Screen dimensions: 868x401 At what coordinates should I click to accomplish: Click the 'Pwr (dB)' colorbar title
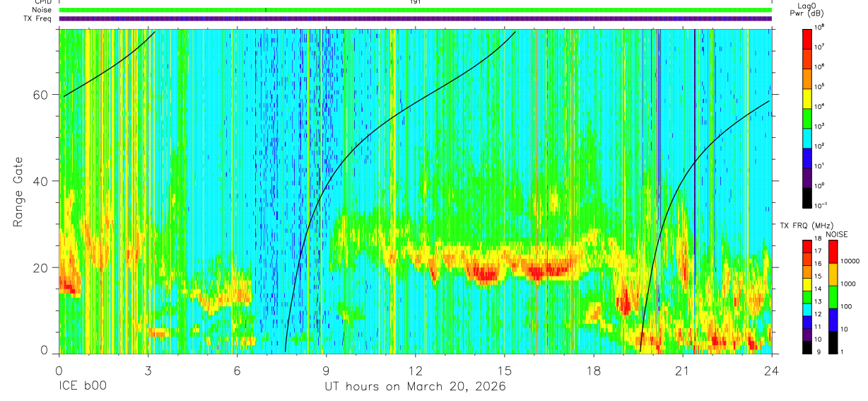point(808,14)
